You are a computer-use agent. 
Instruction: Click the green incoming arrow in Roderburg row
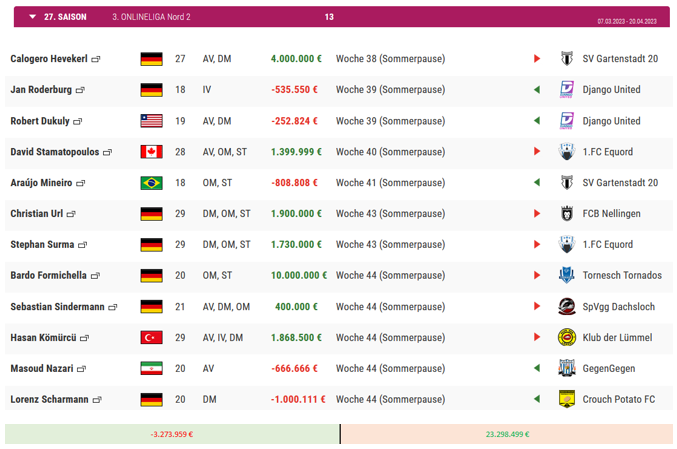[537, 89]
